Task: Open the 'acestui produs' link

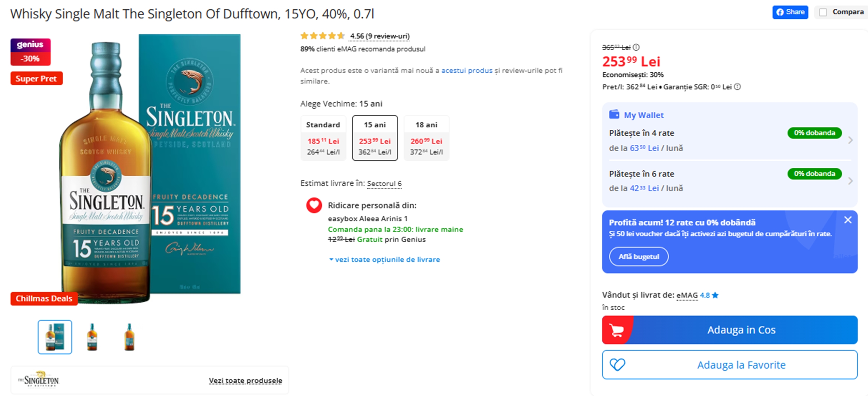Action: click(x=467, y=70)
